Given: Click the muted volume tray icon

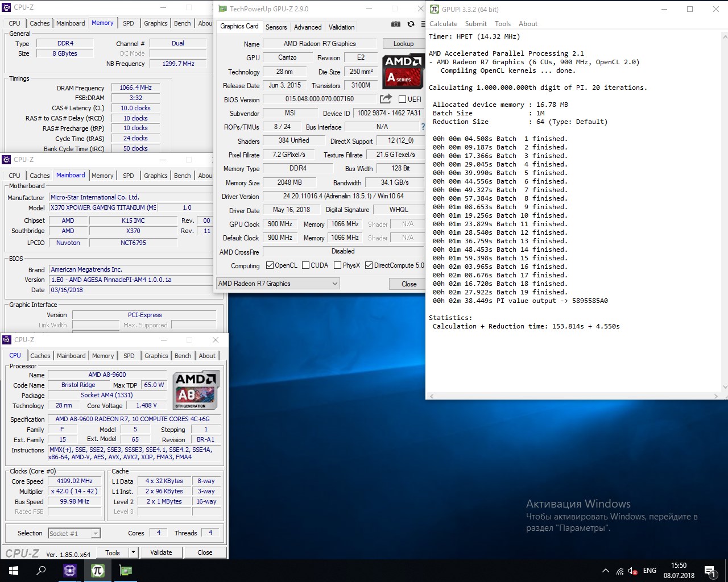Looking at the screenshot, I should (633, 571).
